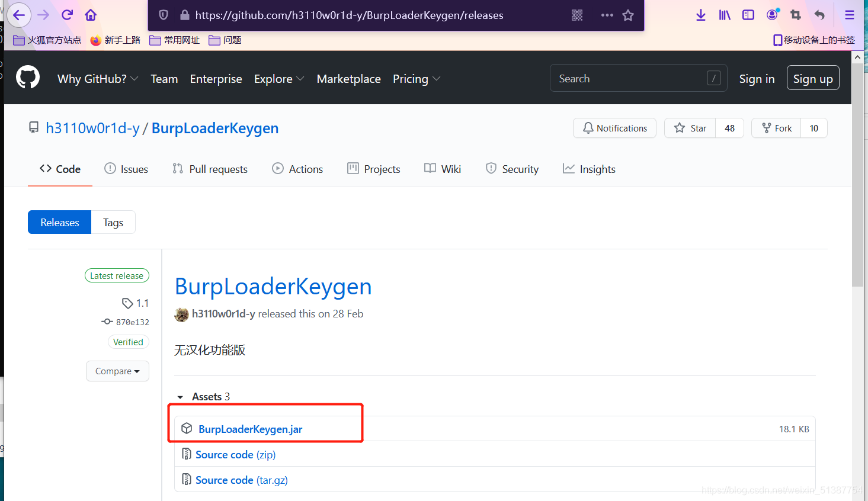Image resolution: width=868 pixels, height=501 pixels.
Task: Open the Firefox account avatar icon
Action: (772, 15)
